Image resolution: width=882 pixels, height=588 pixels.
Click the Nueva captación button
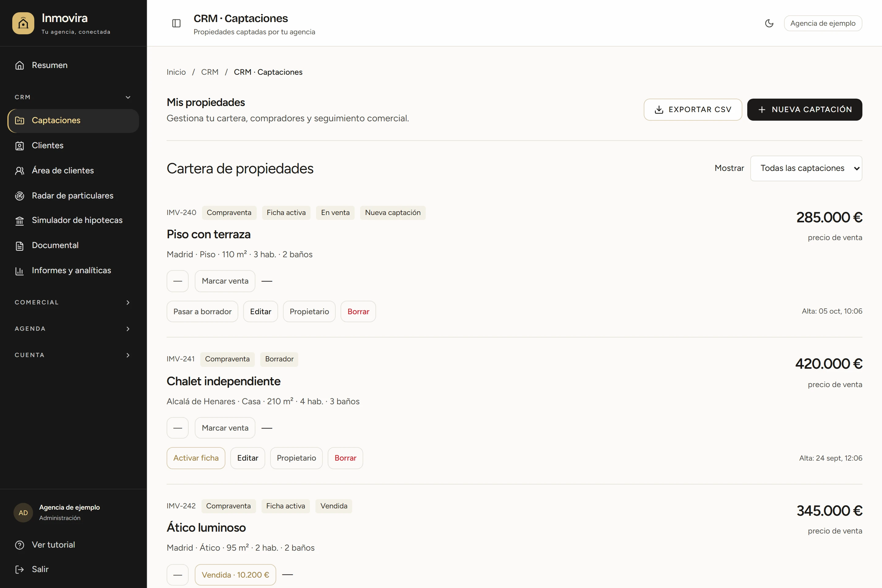[x=805, y=110]
